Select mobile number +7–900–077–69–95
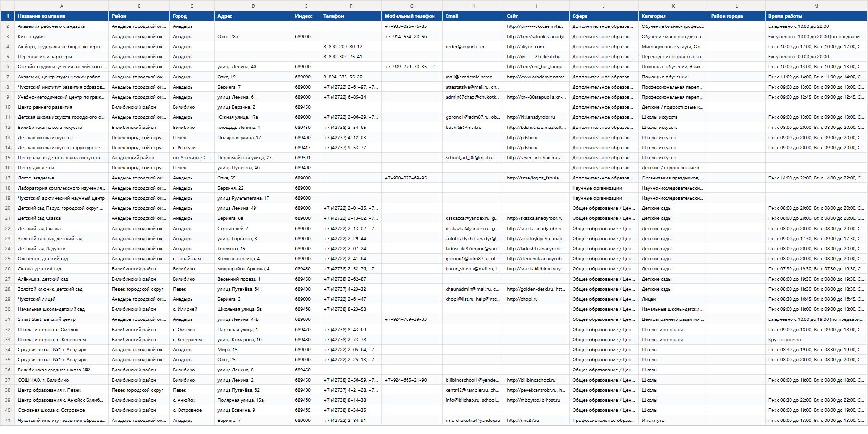Image resolution: width=868 pixels, height=434 pixels. click(x=412, y=178)
